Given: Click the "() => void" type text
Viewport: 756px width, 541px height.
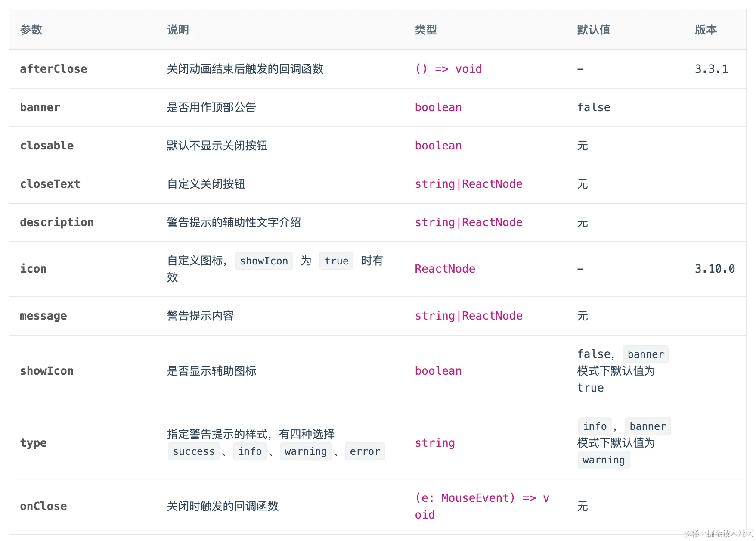Looking at the screenshot, I should point(448,69).
